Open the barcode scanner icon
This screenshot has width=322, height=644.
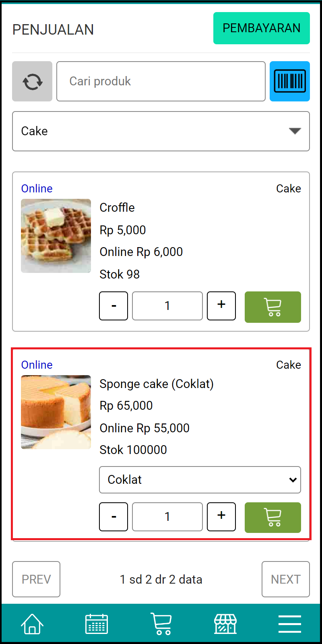point(290,81)
